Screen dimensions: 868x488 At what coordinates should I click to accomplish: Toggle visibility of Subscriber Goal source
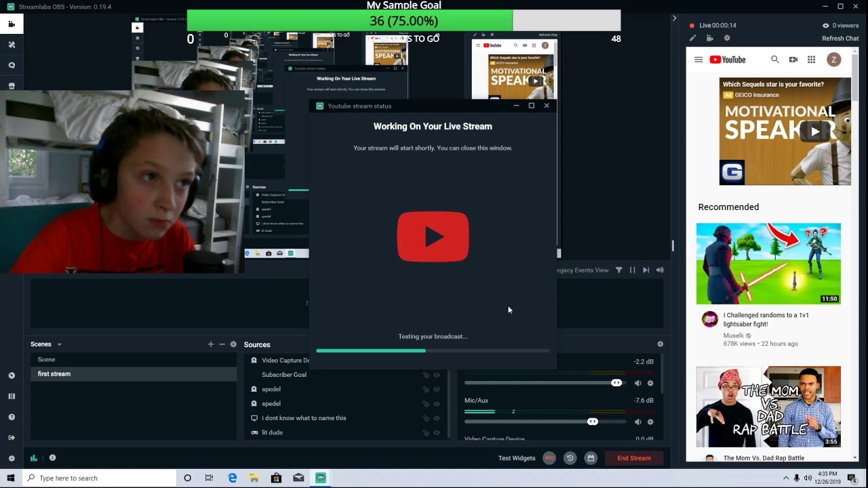tap(437, 375)
